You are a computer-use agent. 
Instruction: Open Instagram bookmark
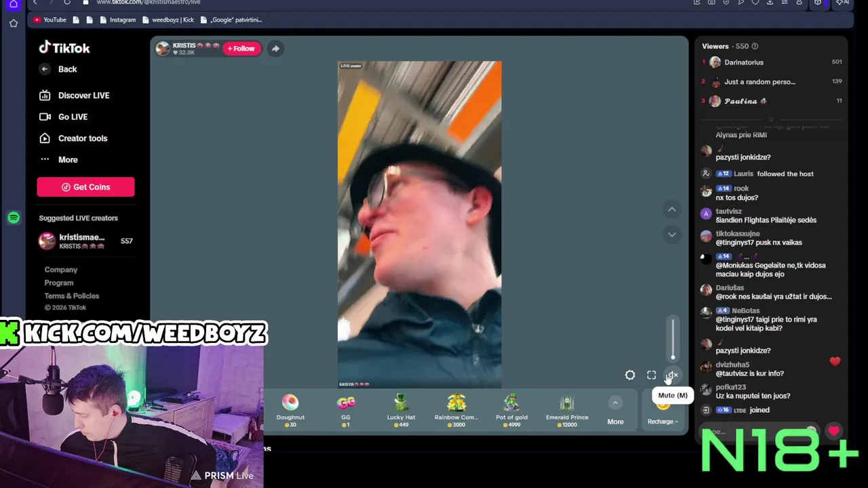coord(118,20)
